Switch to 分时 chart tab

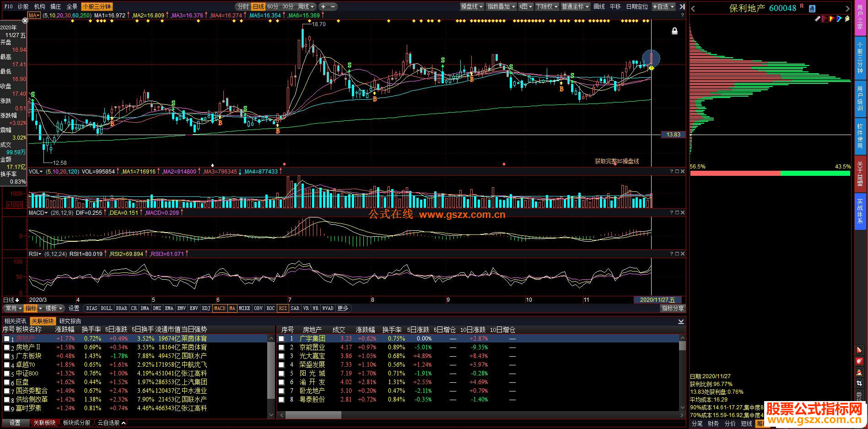click(243, 6)
